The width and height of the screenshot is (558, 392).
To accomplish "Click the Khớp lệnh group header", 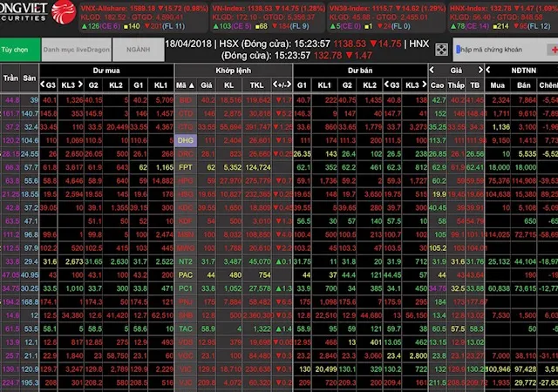I will 233,71.
